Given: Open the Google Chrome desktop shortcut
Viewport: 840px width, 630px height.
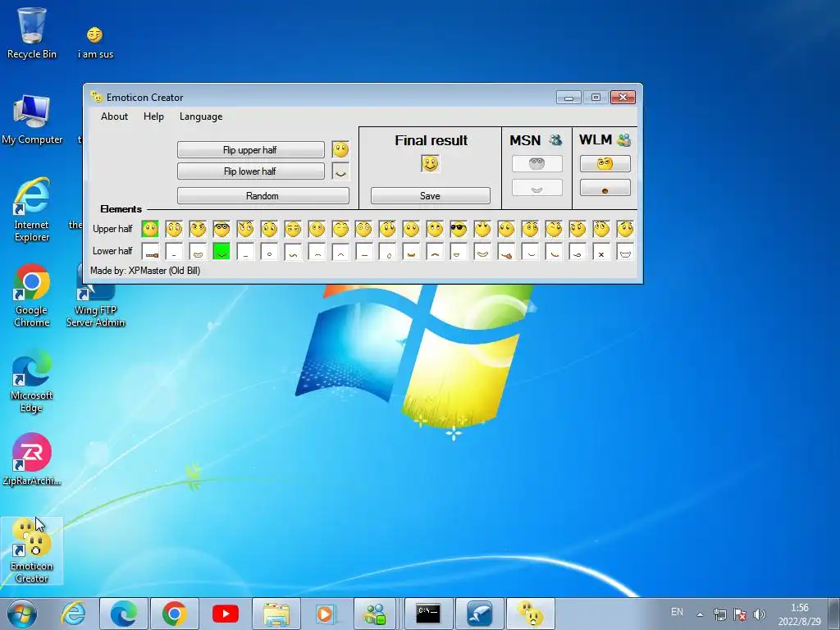Looking at the screenshot, I should 32,295.
